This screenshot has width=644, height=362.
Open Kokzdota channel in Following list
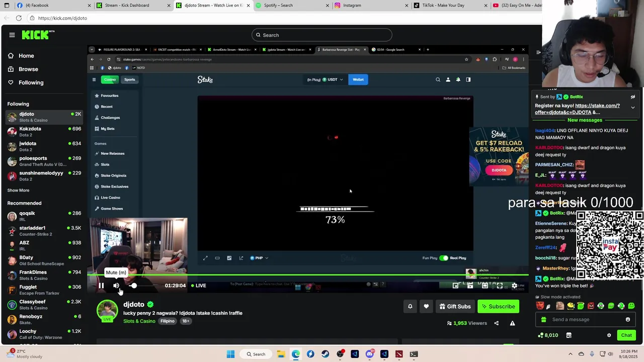(44, 132)
